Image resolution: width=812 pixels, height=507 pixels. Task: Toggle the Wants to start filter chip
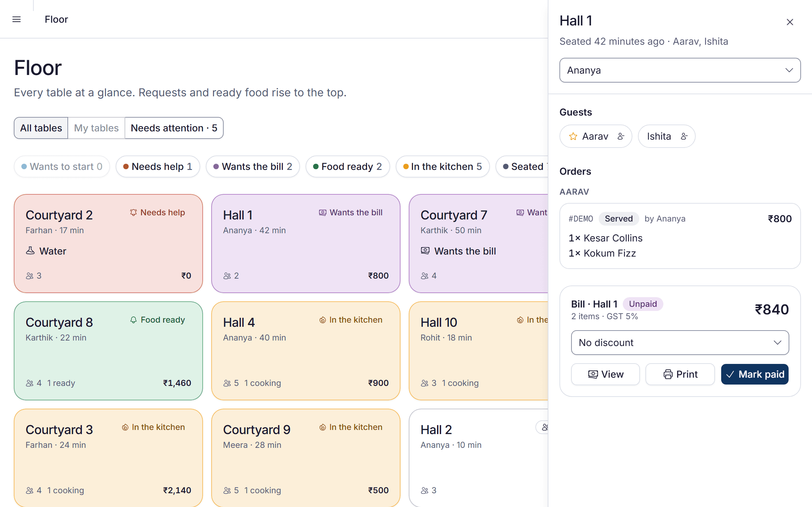pyautogui.click(x=62, y=166)
